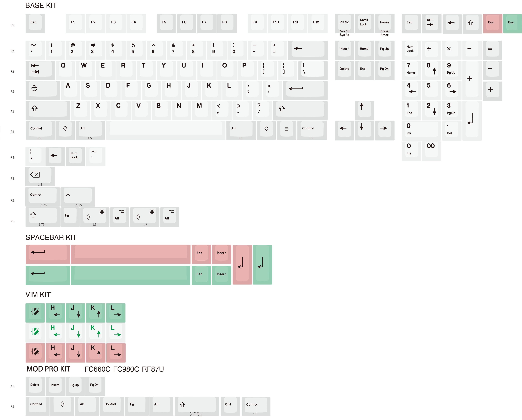Click the green spacebar

(130, 276)
